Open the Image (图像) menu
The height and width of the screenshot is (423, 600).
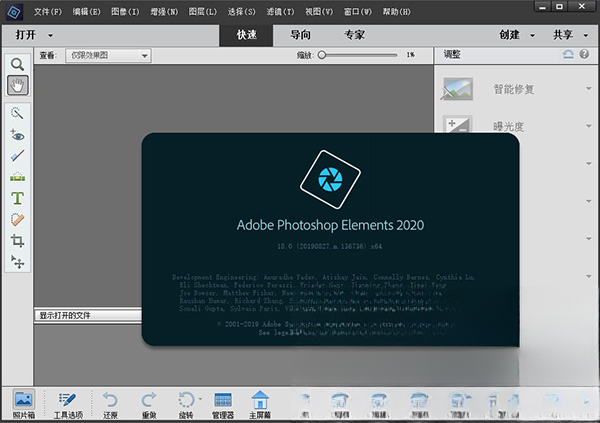tap(126, 12)
